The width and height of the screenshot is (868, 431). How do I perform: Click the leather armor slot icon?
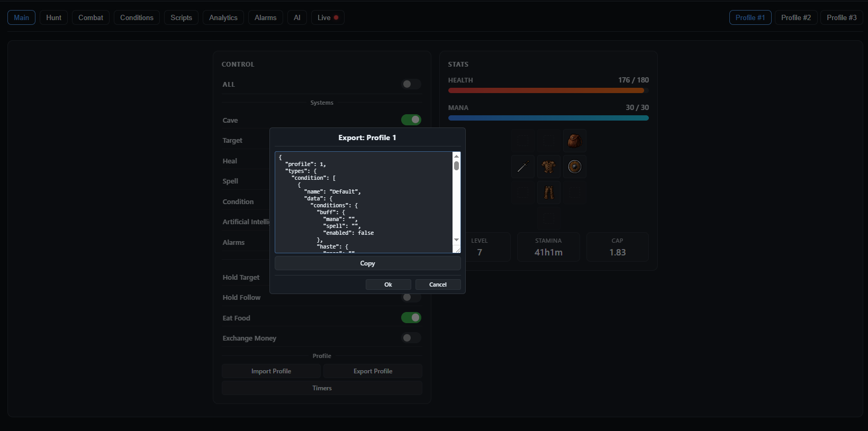pyautogui.click(x=549, y=167)
